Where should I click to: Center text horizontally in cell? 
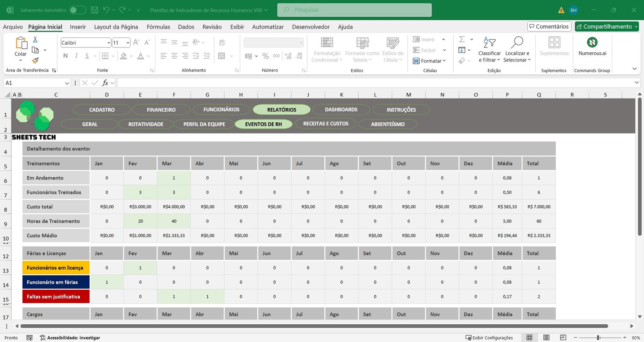pyautogui.click(x=174, y=56)
